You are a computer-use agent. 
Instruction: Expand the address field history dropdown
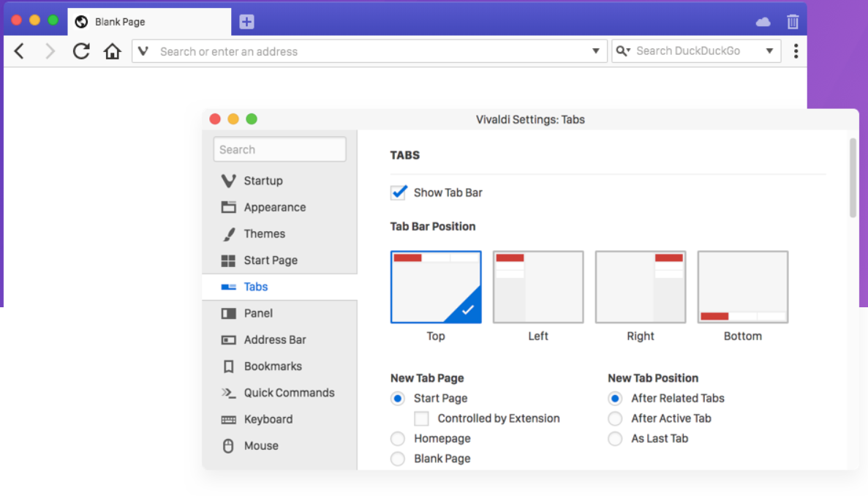[596, 51]
